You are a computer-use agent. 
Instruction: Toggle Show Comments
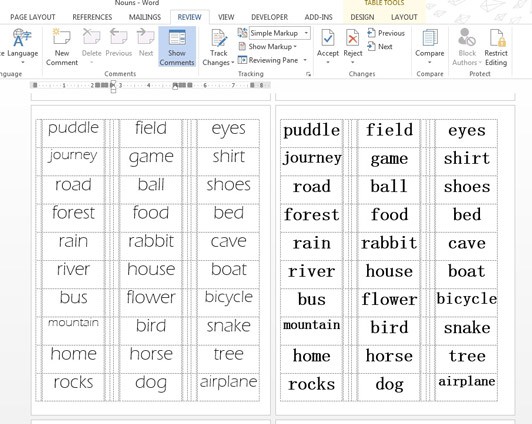click(x=177, y=47)
